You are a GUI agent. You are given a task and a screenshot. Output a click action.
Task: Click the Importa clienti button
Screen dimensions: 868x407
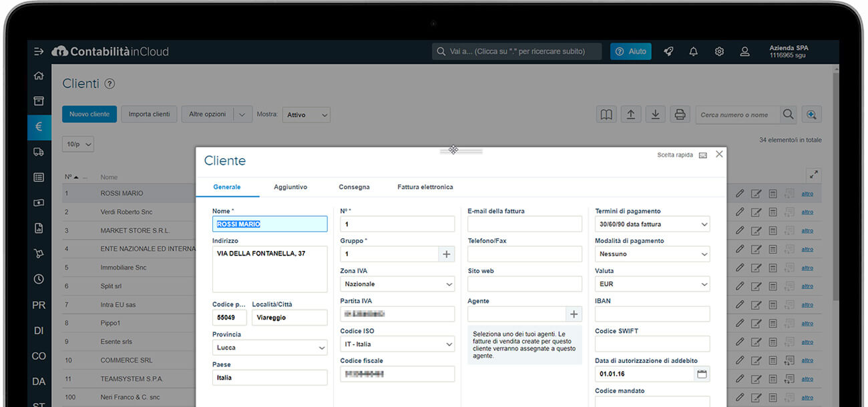pyautogui.click(x=149, y=115)
